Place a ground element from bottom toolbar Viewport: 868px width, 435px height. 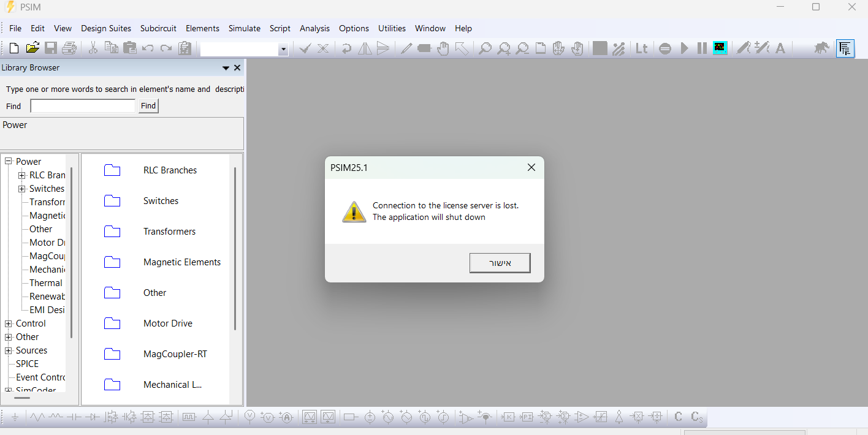pyautogui.click(x=15, y=417)
